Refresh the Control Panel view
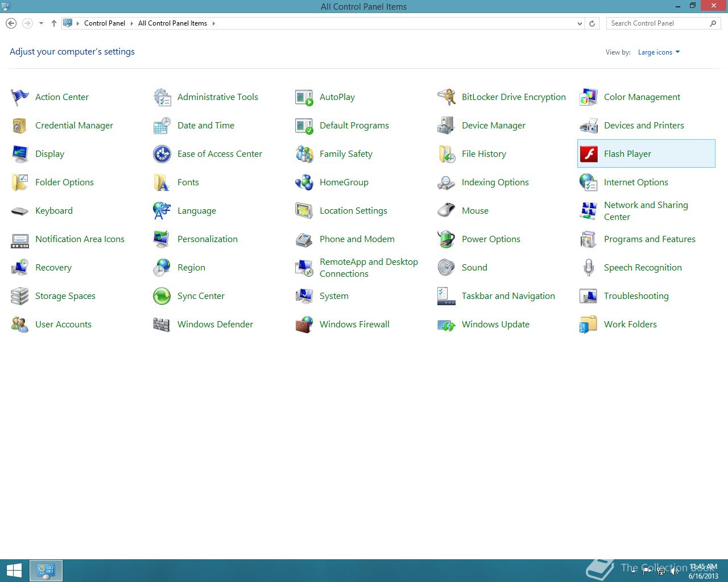The width and height of the screenshot is (728, 582). (592, 23)
